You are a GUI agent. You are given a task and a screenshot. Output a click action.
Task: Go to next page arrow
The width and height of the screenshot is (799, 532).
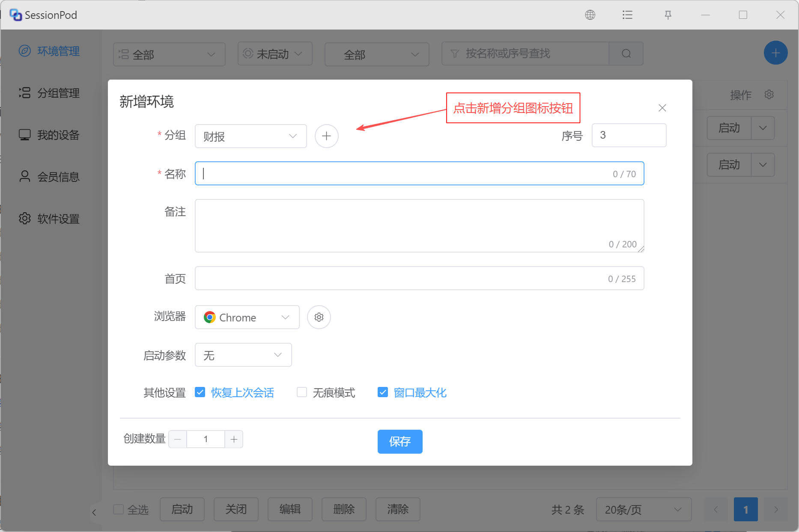(775, 509)
